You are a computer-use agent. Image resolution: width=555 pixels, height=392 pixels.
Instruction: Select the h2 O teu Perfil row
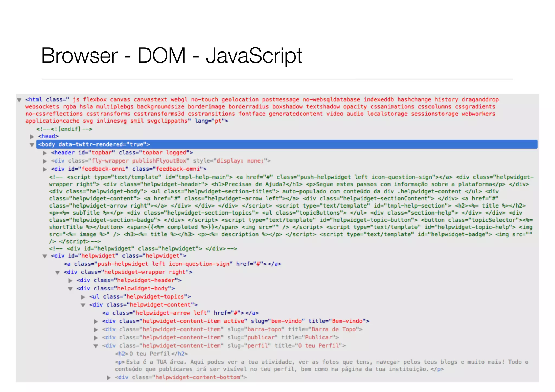coord(151,354)
